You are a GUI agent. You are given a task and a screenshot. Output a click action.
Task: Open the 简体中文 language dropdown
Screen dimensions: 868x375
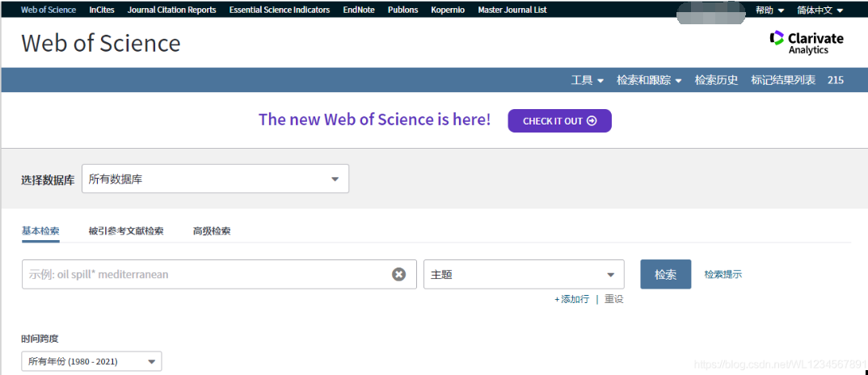[820, 10]
